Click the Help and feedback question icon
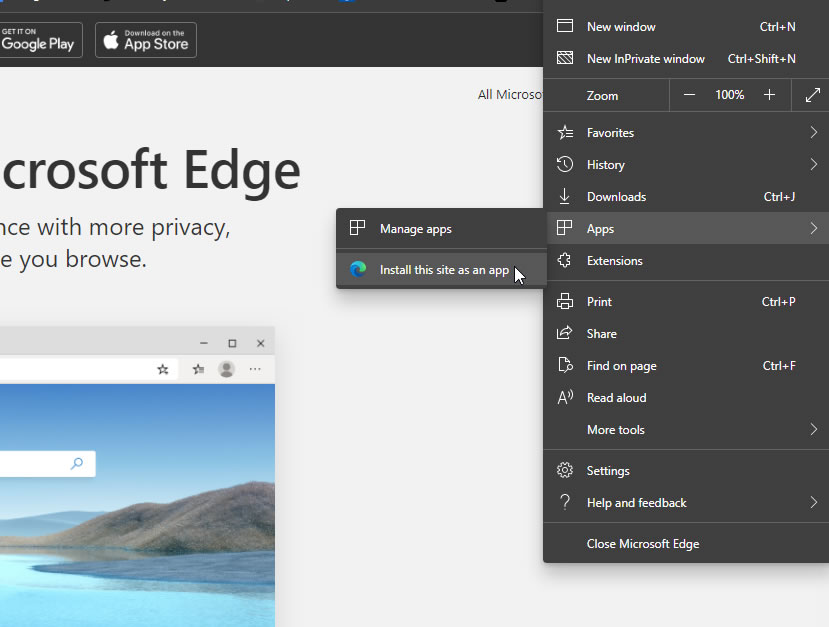This screenshot has height=627, width=829. (565, 502)
